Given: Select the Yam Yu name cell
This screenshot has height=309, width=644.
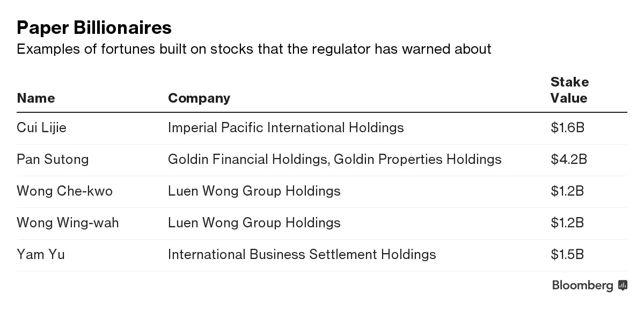Looking at the screenshot, I should (x=41, y=254).
